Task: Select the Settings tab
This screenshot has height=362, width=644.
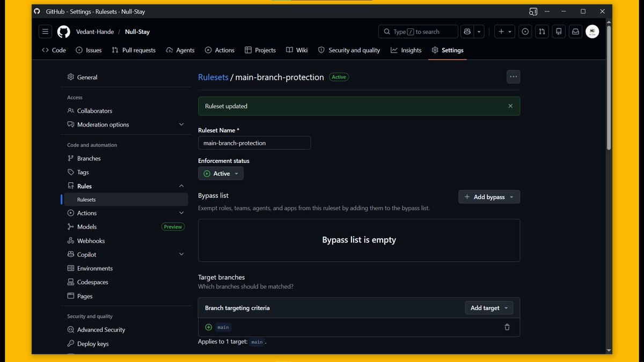Action: (x=448, y=50)
